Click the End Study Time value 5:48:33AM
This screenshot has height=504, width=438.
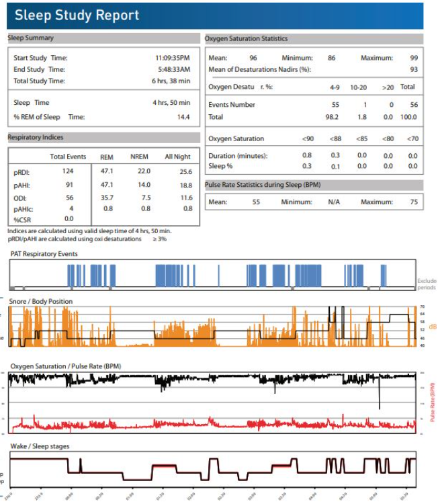coord(174,69)
